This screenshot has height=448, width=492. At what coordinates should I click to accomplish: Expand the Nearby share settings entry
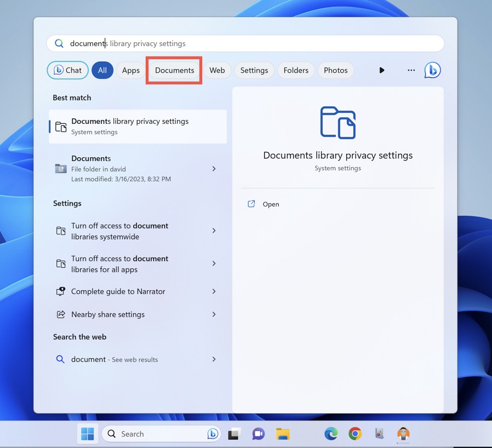(214, 314)
